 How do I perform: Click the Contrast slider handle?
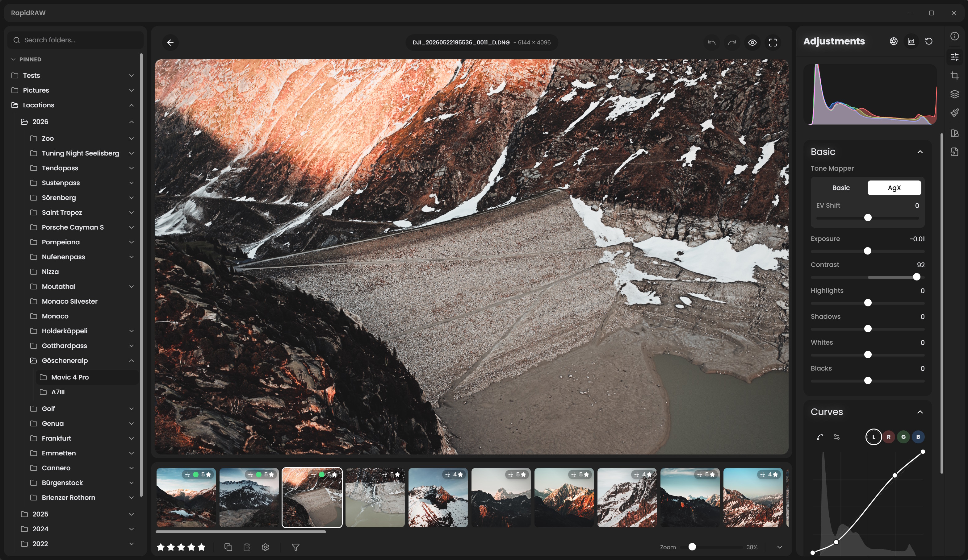916,277
